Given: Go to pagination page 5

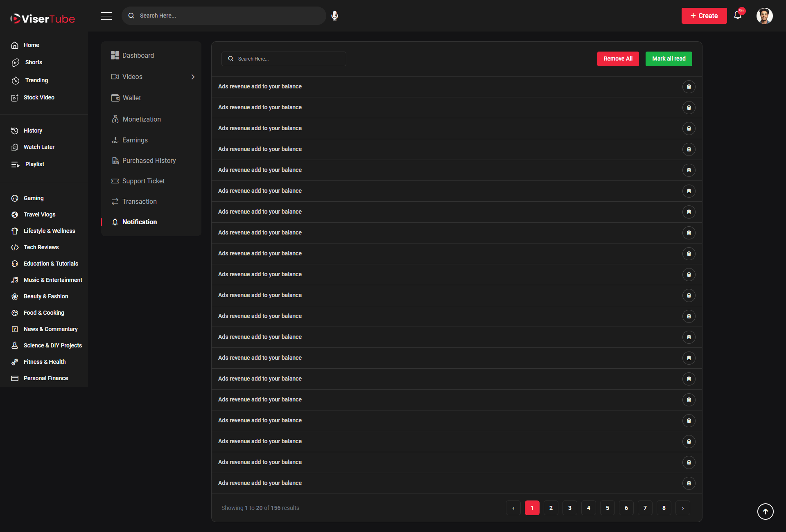Looking at the screenshot, I should pyautogui.click(x=607, y=508).
